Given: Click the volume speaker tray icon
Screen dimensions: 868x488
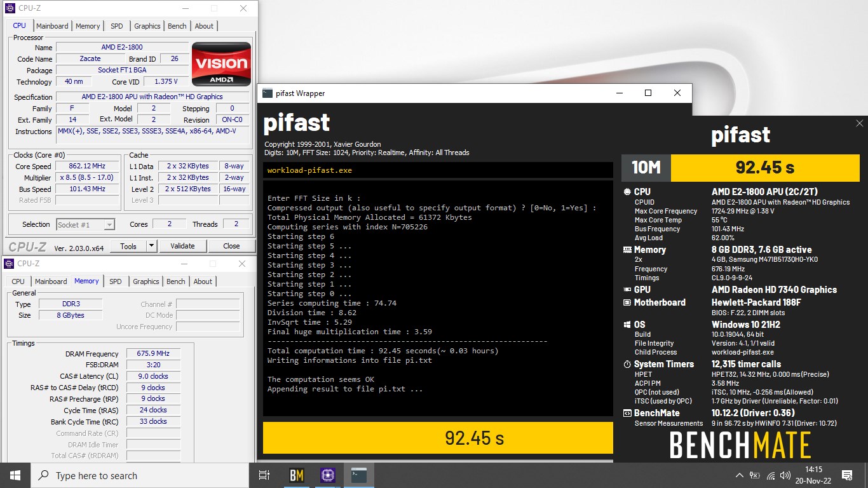Looking at the screenshot, I should pyautogui.click(x=785, y=475).
